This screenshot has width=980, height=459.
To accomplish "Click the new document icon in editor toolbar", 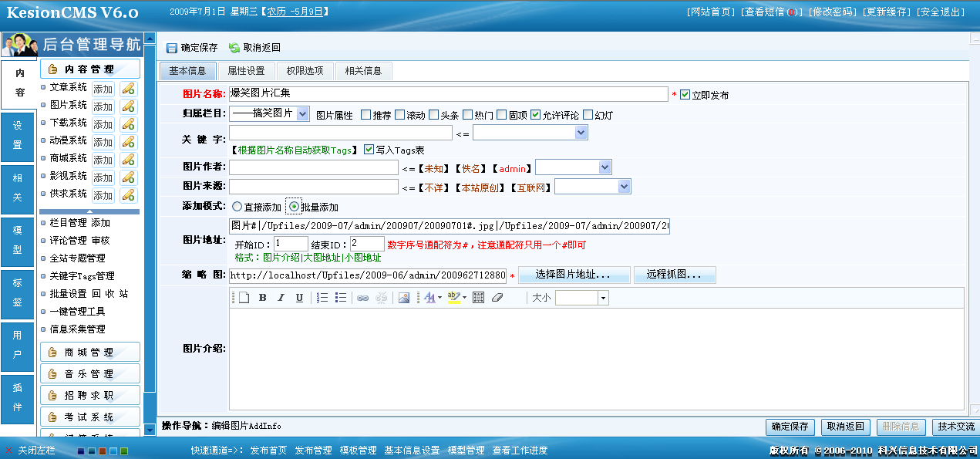I will [244, 298].
